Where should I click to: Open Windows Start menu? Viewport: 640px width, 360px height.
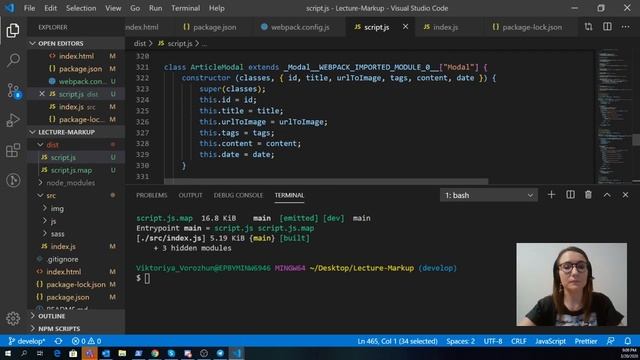click(x=8, y=353)
